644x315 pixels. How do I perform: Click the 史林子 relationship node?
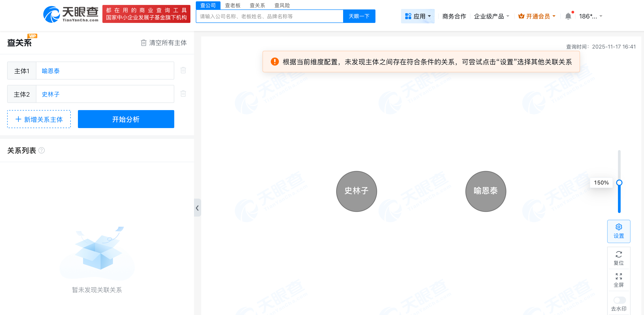pyautogui.click(x=356, y=191)
